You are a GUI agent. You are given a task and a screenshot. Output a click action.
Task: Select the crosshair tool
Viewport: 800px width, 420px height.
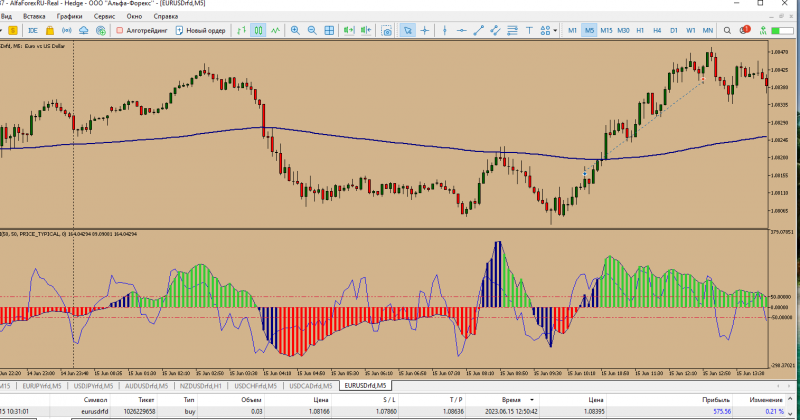point(424,31)
